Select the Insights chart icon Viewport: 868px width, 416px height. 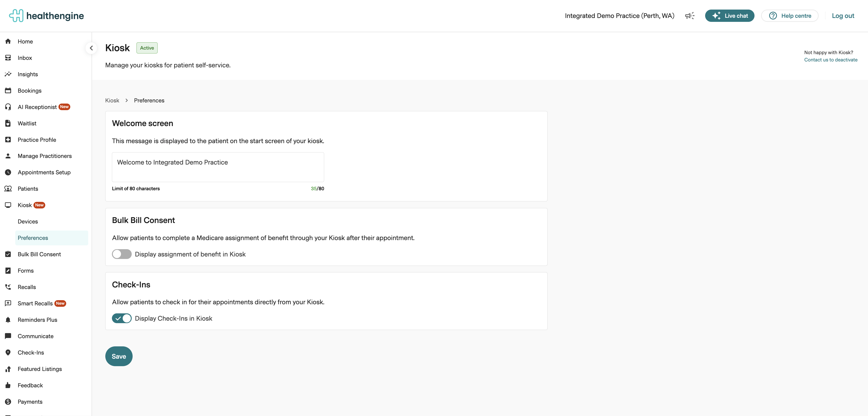pyautogui.click(x=8, y=74)
